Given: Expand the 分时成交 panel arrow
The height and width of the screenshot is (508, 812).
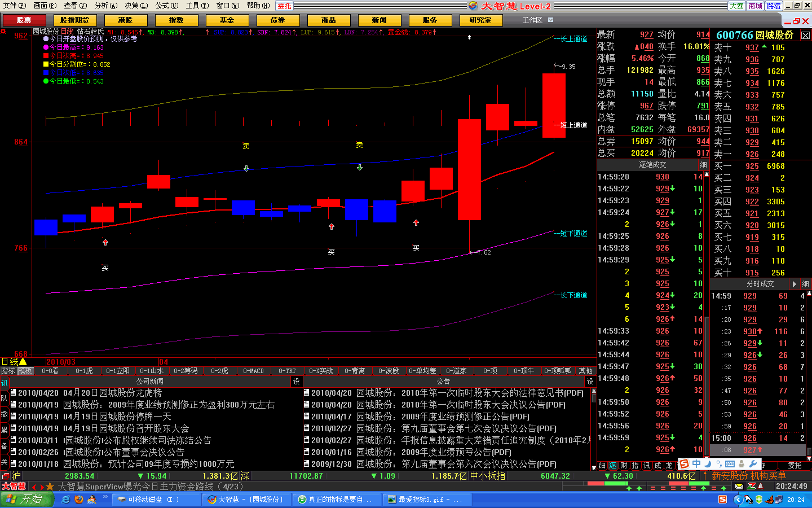Looking at the screenshot, I should [x=794, y=284].
